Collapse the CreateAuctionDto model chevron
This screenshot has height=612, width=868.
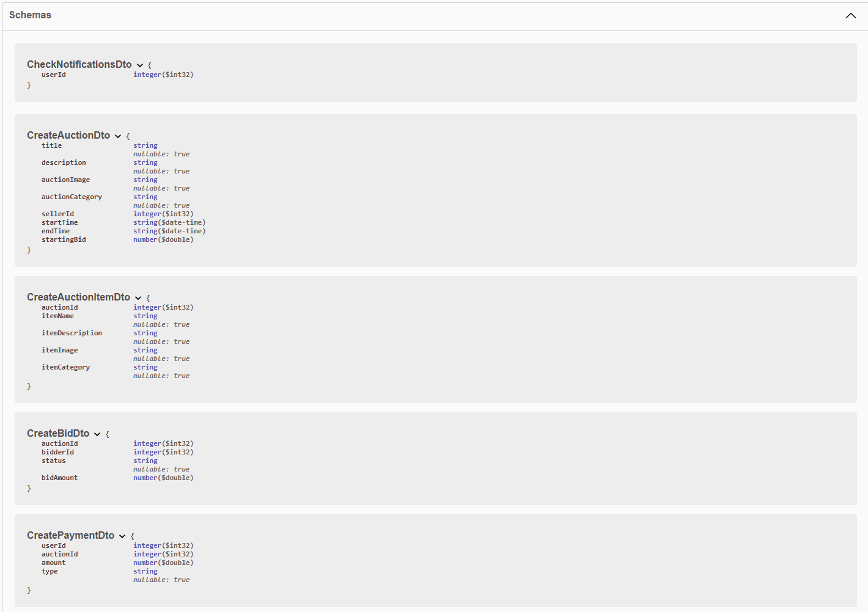[118, 136]
